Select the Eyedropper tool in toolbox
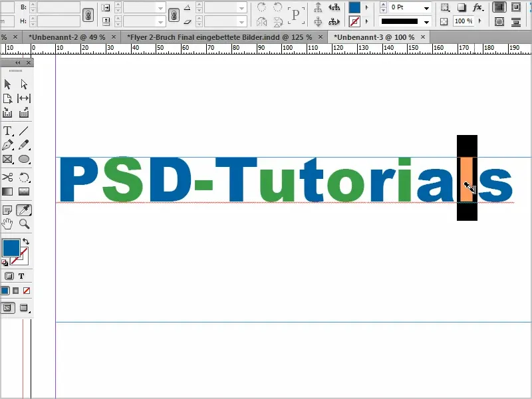This screenshot has width=532, height=399. tap(24, 210)
